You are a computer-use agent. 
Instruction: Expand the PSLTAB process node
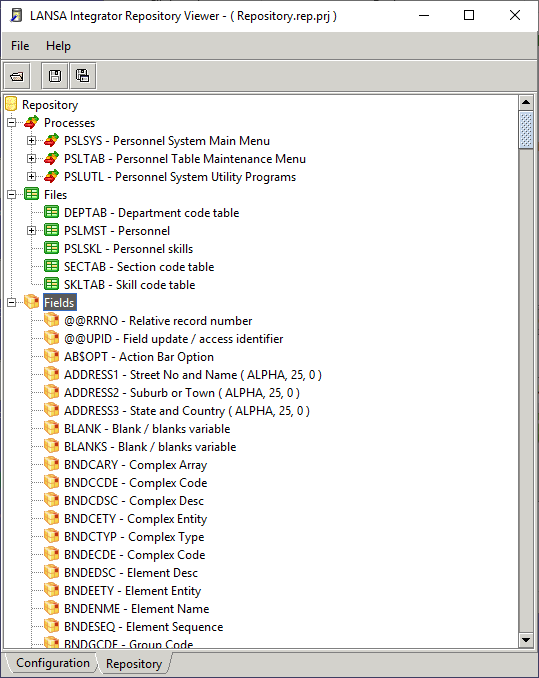pyautogui.click(x=31, y=159)
